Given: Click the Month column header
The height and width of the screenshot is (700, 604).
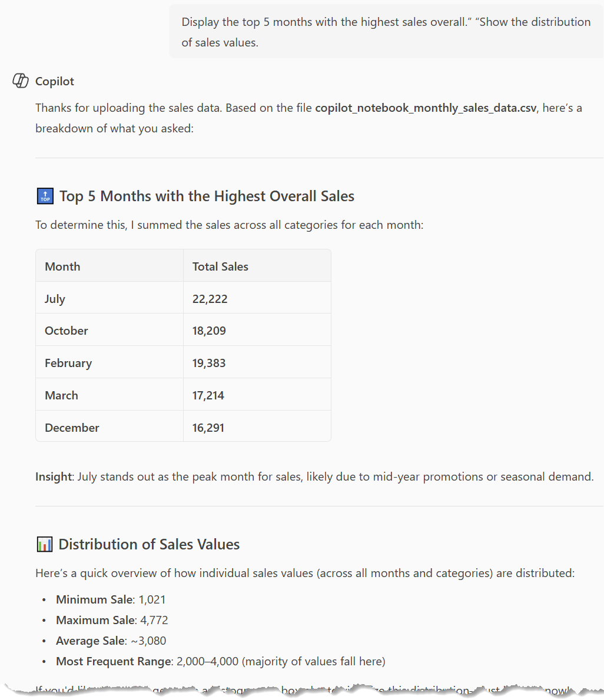Looking at the screenshot, I should pyautogui.click(x=62, y=266).
